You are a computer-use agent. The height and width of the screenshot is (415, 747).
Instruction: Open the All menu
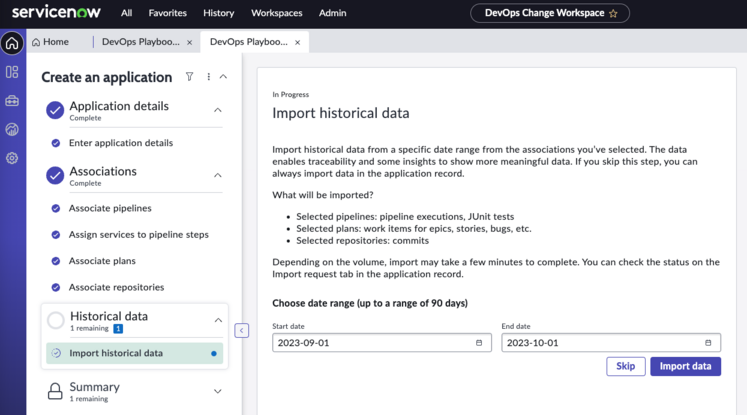(126, 13)
